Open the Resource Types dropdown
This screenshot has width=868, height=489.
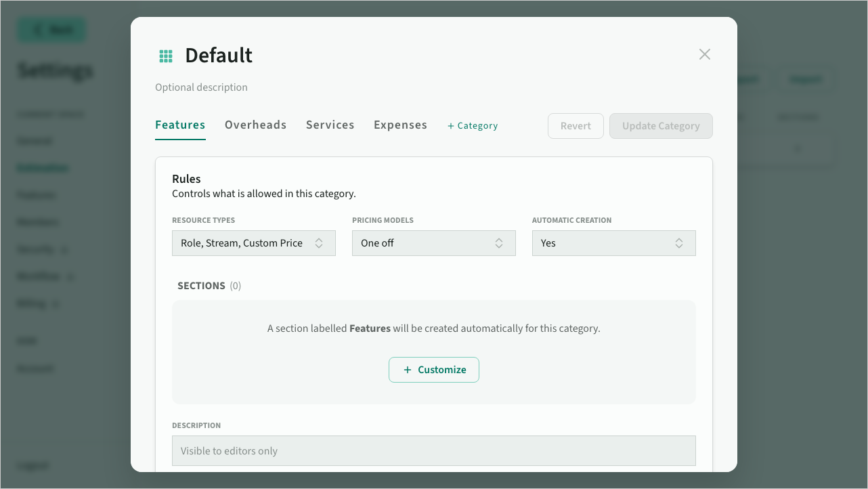[253, 243]
